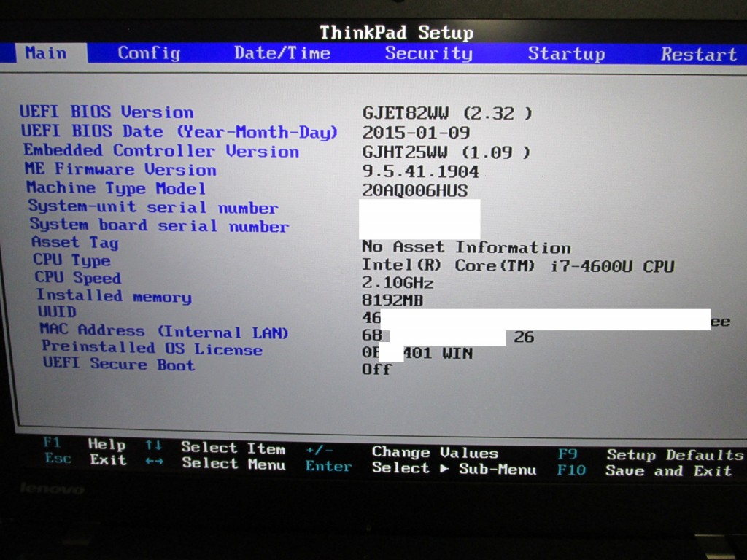Screen dimensions: 747x560
Task: Click F9 Setup Defaults hint
Action: (x=650, y=455)
